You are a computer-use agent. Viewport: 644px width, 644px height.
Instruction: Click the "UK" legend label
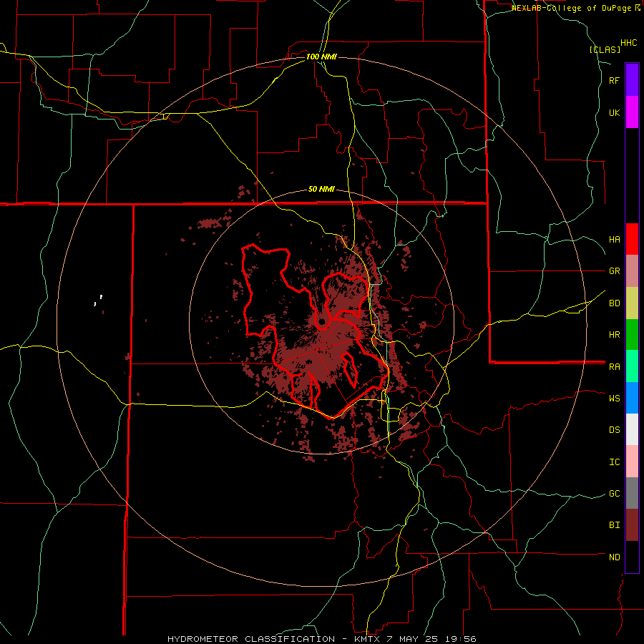coord(614,113)
